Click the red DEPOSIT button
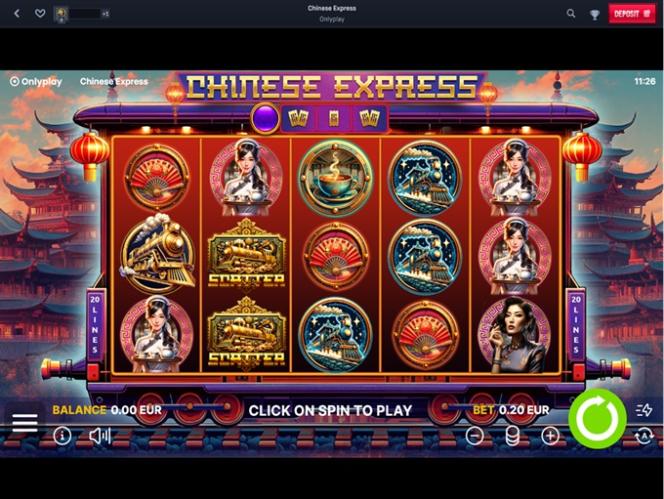Viewport: 664px width, 499px height. [631, 14]
